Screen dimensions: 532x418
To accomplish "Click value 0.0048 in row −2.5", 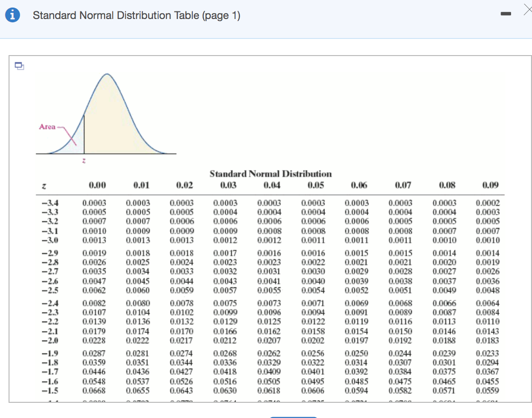I will 487,290.
